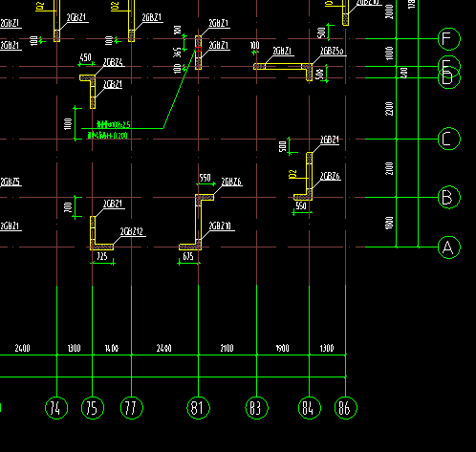
Task: Select the grid axis bubble 74
Action: pos(56,408)
